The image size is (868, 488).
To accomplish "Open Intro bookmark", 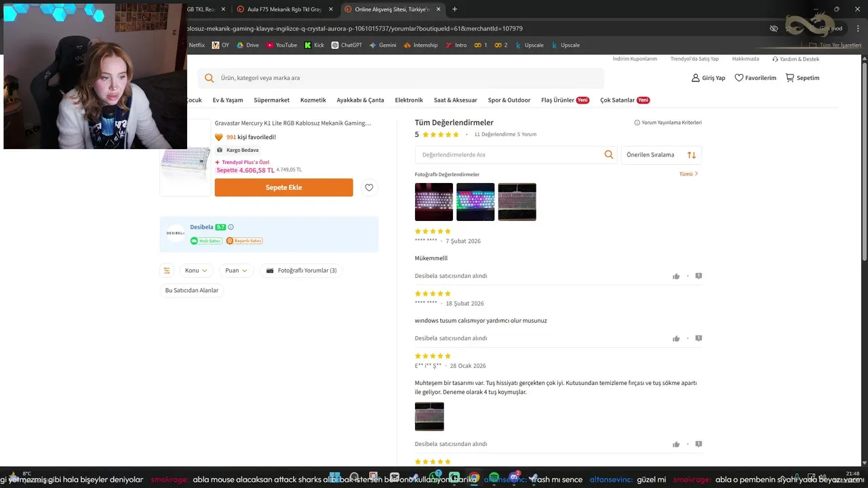I will tap(456, 45).
